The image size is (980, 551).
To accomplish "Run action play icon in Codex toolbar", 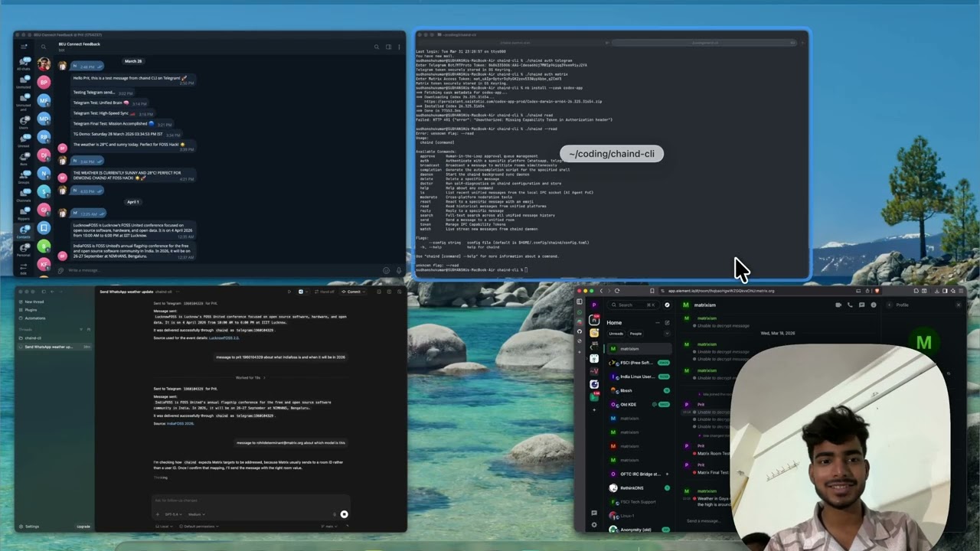I will [289, 292].
